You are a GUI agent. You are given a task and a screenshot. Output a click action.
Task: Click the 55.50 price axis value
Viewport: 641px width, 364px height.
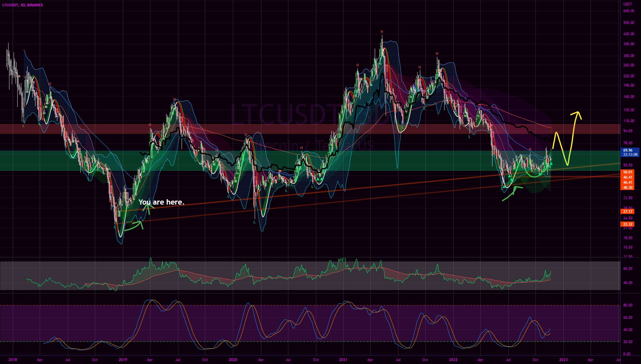pyautogui.click(x=628, y=165)
